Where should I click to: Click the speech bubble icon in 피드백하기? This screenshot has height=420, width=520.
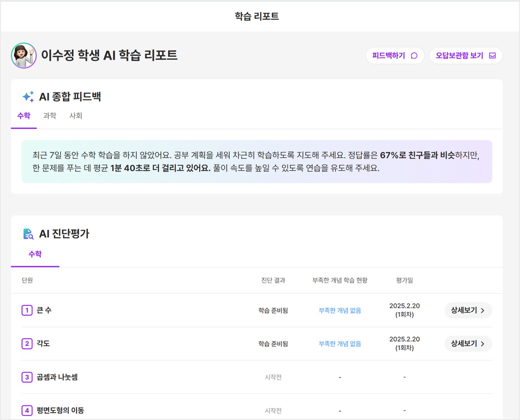point(414,56)
